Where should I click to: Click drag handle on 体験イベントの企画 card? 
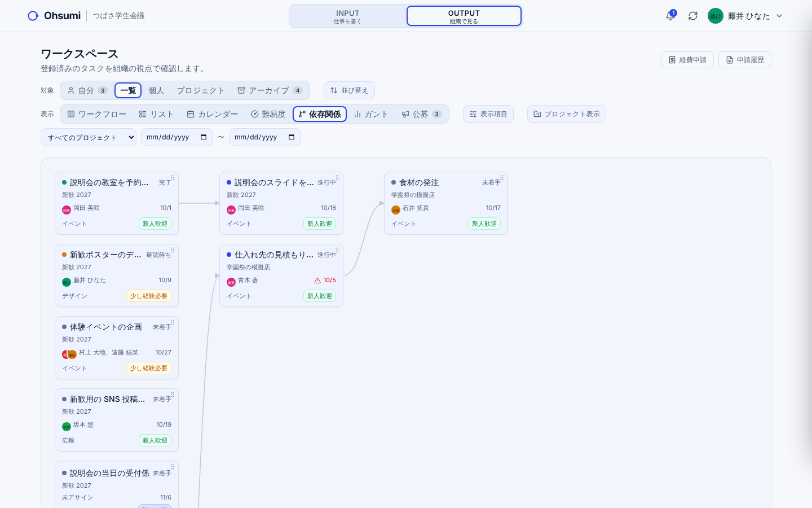[173, 322]
